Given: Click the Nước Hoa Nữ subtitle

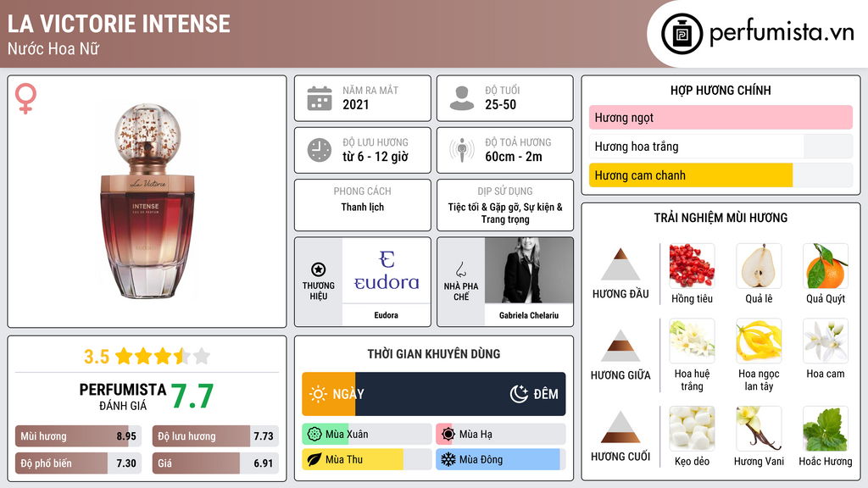Looking at the screenshot, I should coord(53,48).
